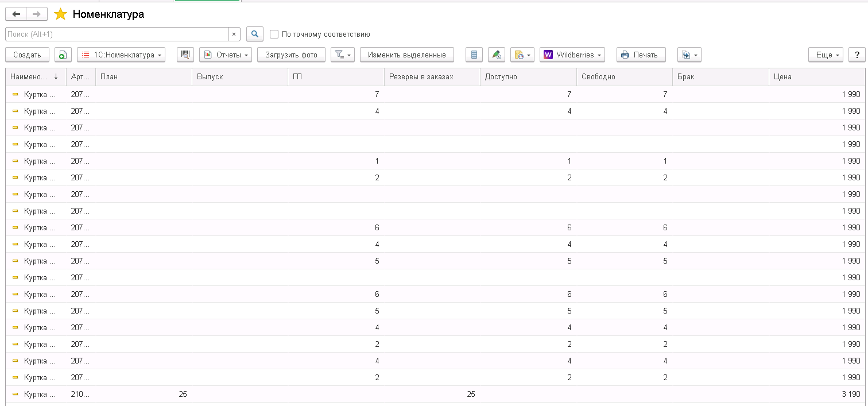Click the back navigation arrow
The image size is (868, 406).
point(15,14)
